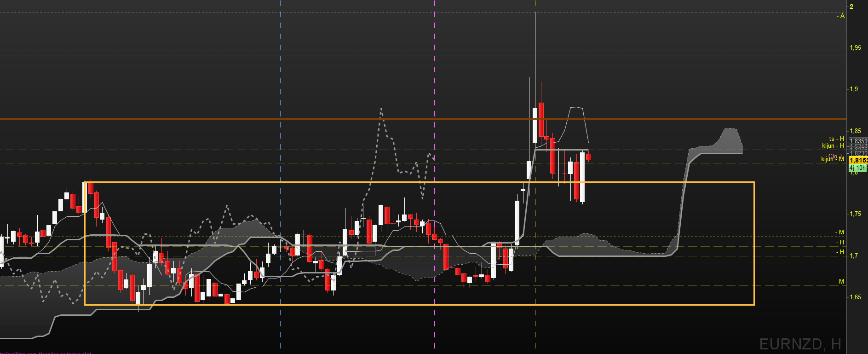Click the 1,75 price axis label
The width and height of the screenshot is (868, 354).
[x=856, y=214]
